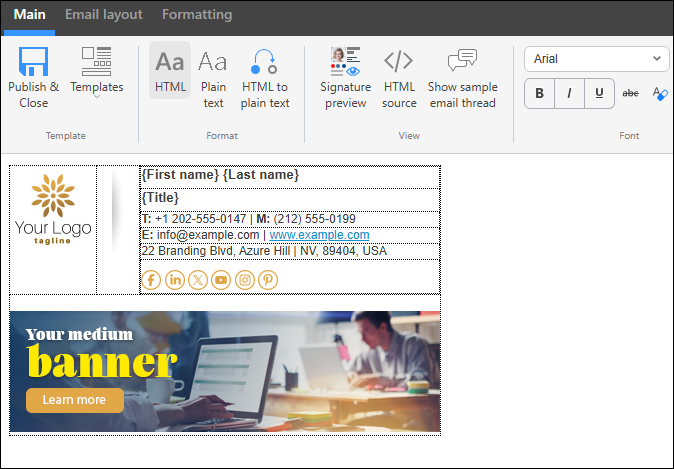The image size is (674, 469).
Task: Toggle underline formatting
Action: [599, 93]
